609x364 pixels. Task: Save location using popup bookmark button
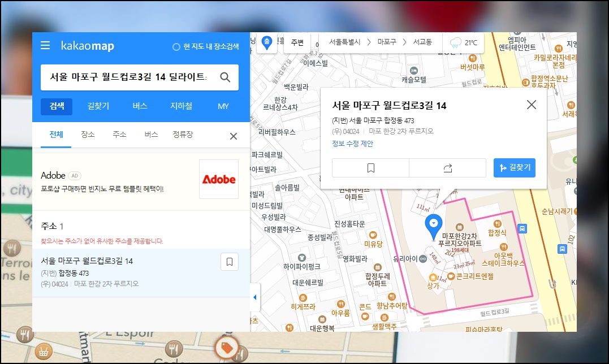click(x=370, y=168)
